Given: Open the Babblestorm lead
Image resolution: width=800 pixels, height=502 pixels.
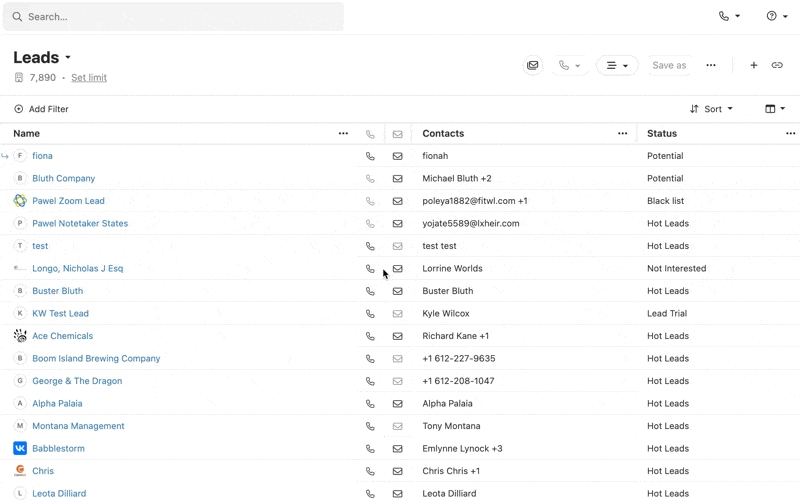Looking at the screenshot, I should (58, 448).
